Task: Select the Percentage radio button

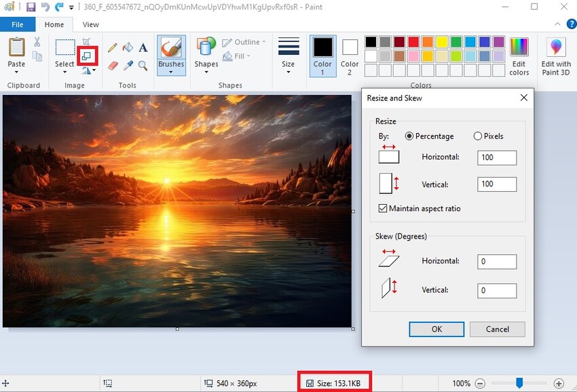Action: [409, 136]
